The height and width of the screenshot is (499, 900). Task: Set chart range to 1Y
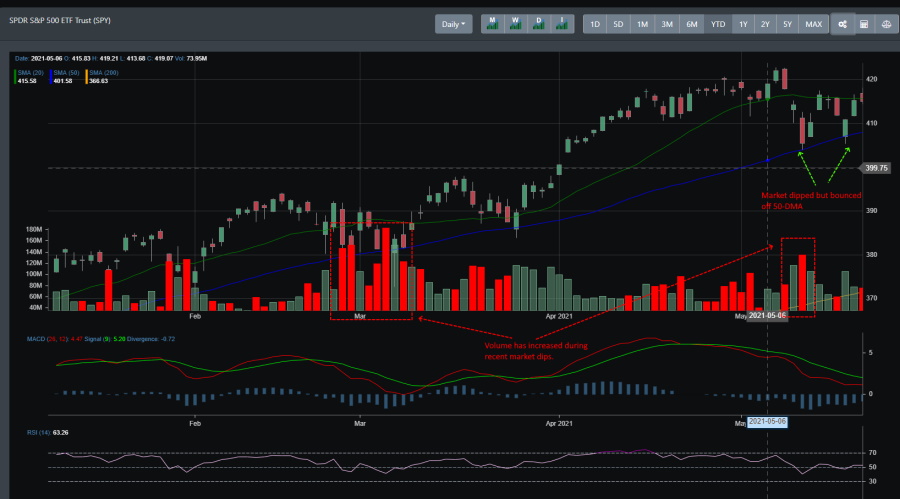coord(743,24)
